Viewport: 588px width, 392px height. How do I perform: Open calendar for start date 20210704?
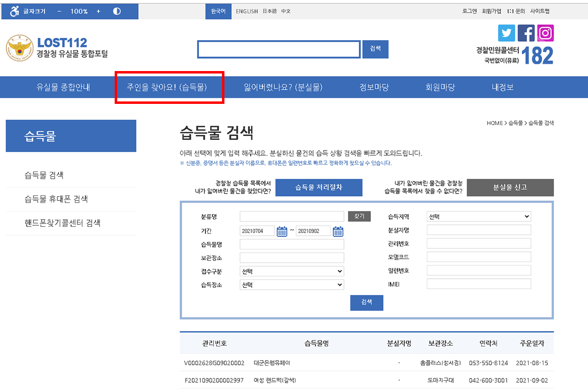point(282,231)
